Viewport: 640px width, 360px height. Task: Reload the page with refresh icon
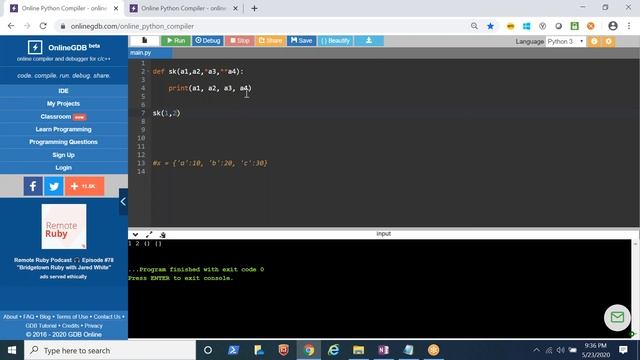click(43, 26)
